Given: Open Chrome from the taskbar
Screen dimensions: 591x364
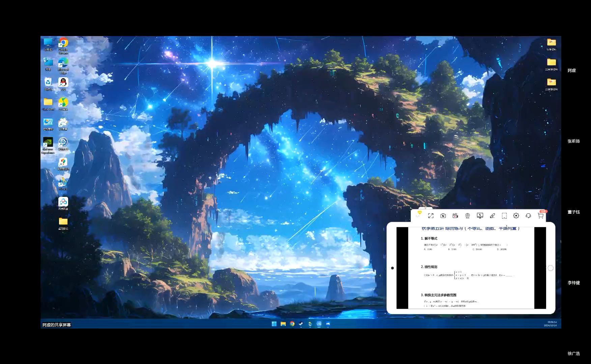Looking at the screenshot, I should (x=292, y=324).
